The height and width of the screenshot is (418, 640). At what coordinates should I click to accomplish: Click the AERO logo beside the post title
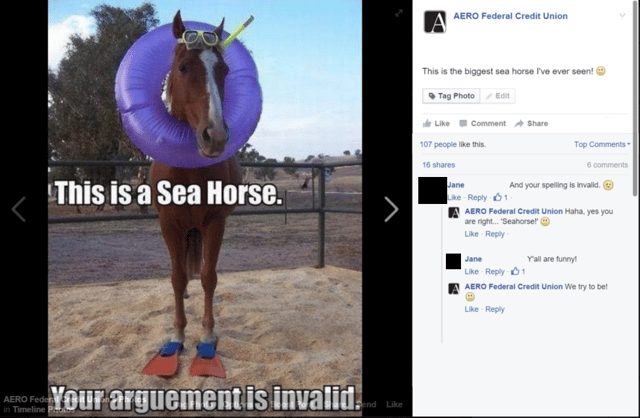pyautogui.click(x=434, y=22)
